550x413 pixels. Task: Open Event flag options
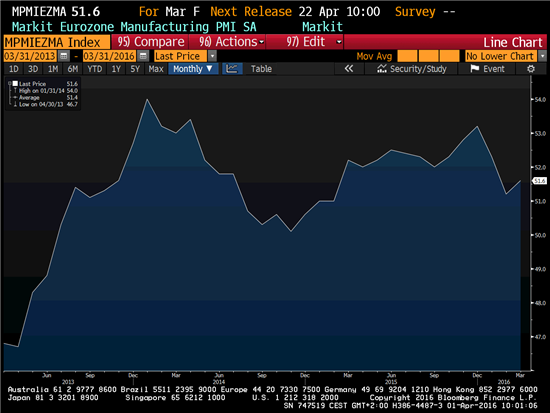[x=488, y=69]
